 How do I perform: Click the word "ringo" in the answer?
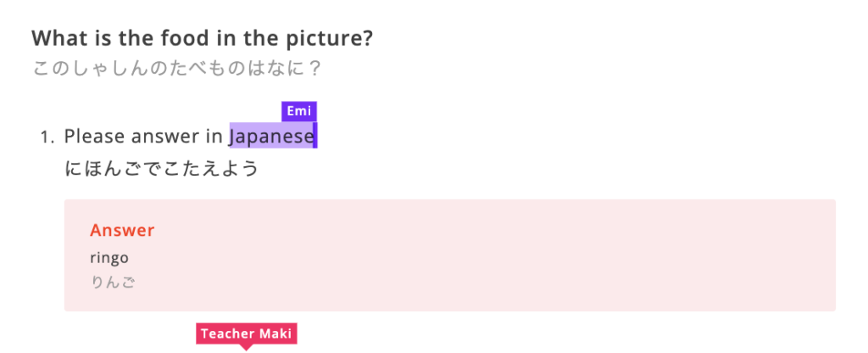(109, 257)
